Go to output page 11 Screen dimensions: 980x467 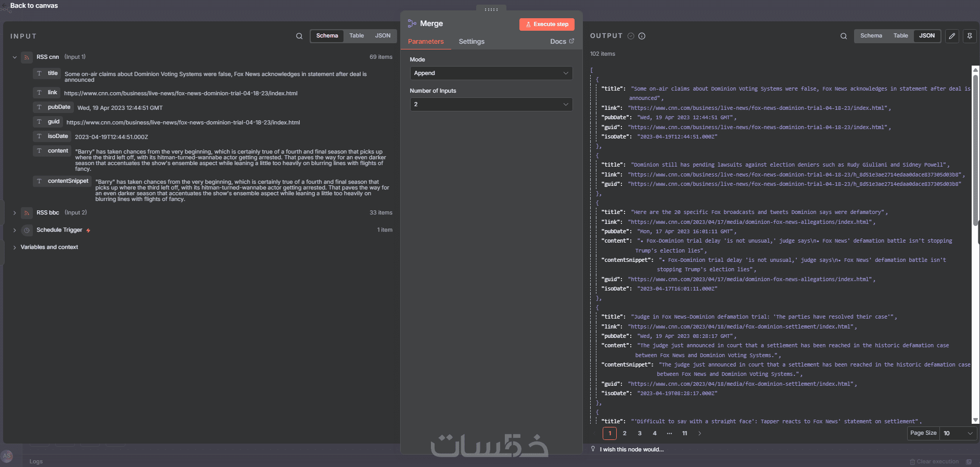pyautogui.click(x=684, y=433)
